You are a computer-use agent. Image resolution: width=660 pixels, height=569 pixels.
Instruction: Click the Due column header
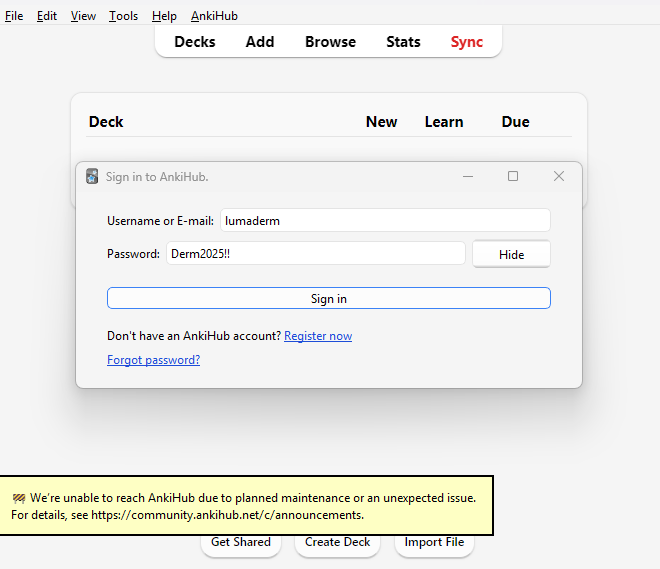pyautogui.click(x=516, y=122)
